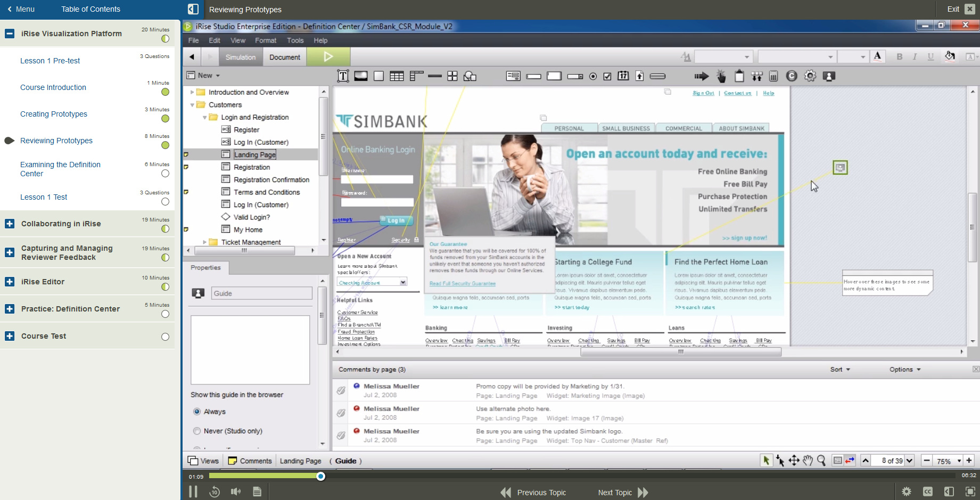Open the gear settings widget icon
980x500 pixels.
click(x=810, y=76)
